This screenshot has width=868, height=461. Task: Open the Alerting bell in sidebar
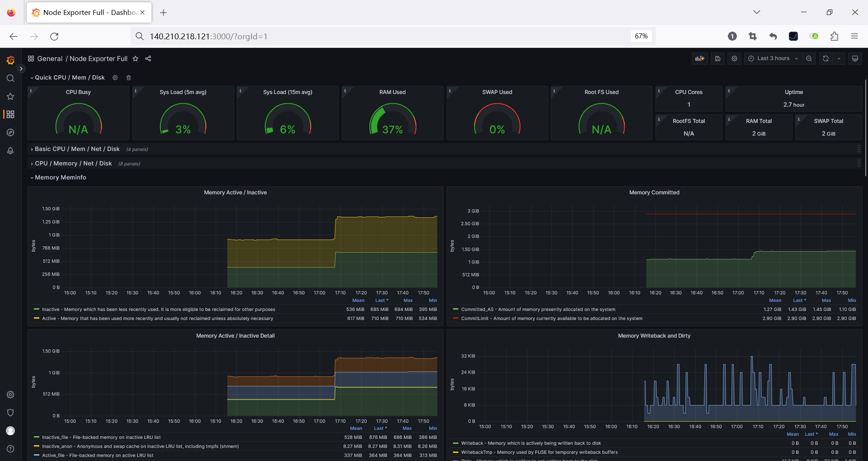click(x=10, y=151)
